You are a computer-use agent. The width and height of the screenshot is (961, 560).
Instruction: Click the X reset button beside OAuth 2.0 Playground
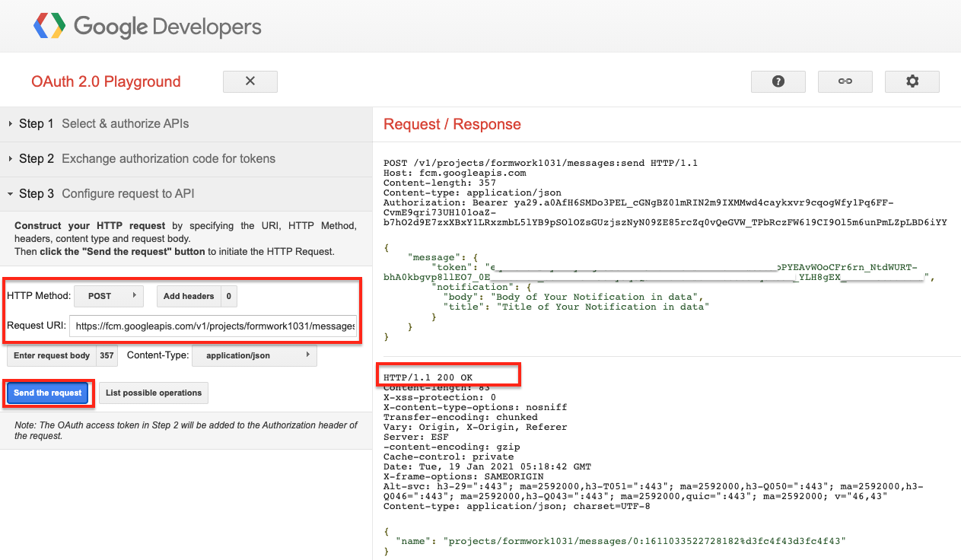click(x=250, y=81)
